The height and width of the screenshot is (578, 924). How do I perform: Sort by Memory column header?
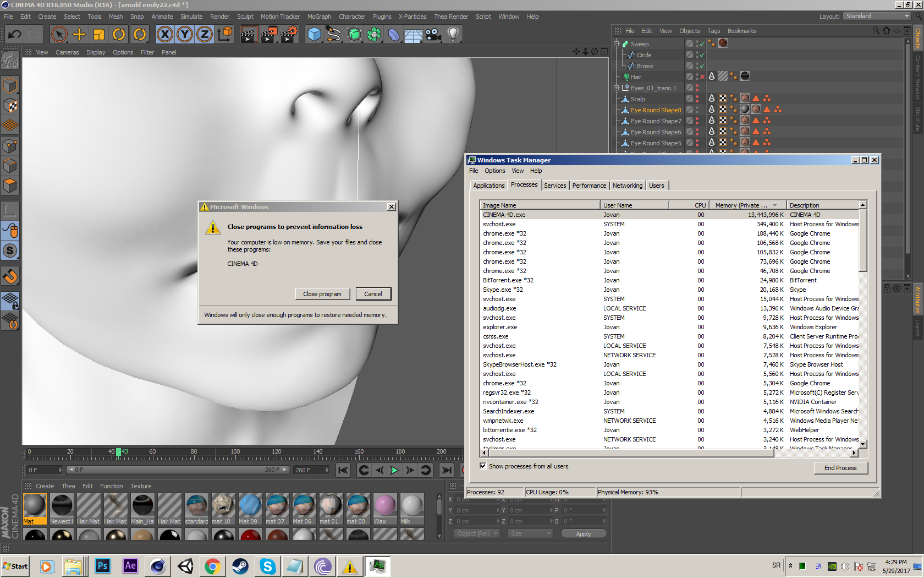(747, 205)
